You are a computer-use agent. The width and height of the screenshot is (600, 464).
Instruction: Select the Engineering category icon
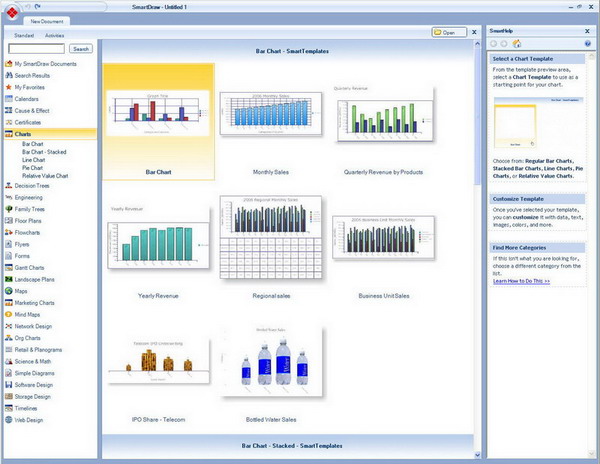click(x=8, y=197)
